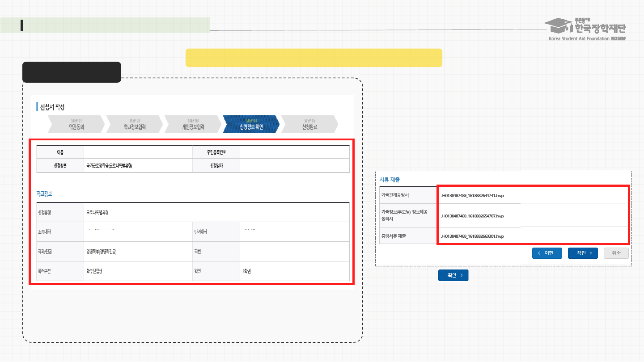Click the 국가근로장학금(코로나특별유형) value
Image resolution: width=644 pixels, height=362 pixels.
pos(109,166)
